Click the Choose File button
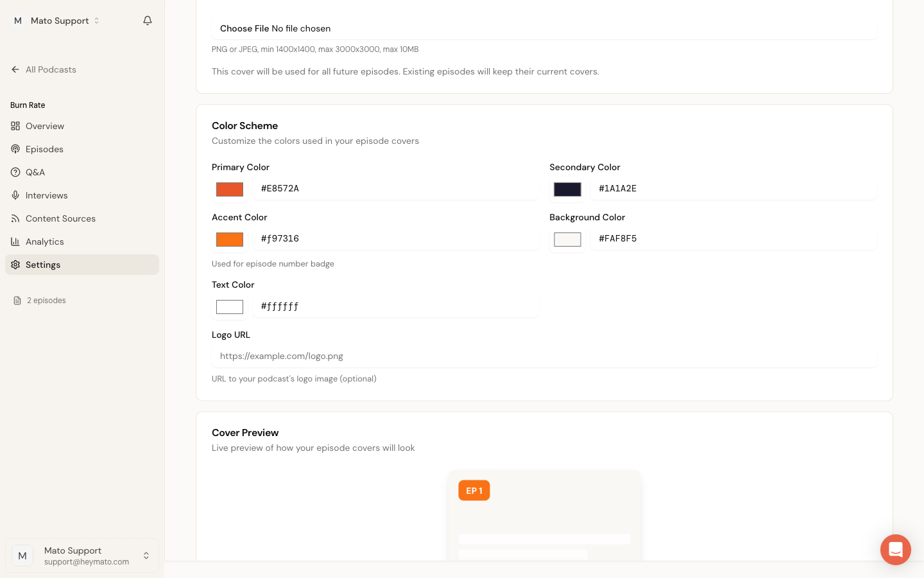The height and width of the screenshot is (578, 924). tap(244, 28)
